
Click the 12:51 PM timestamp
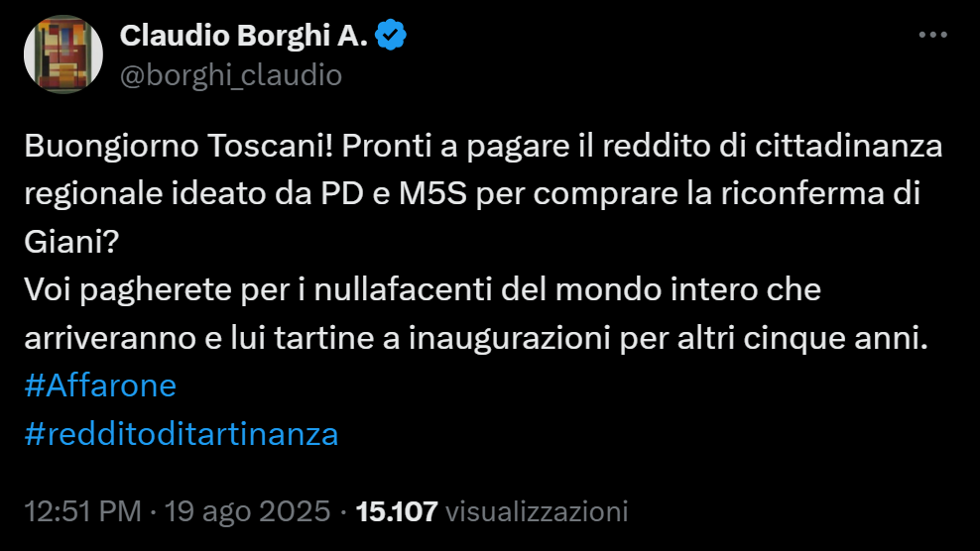(x=82, y=511)
